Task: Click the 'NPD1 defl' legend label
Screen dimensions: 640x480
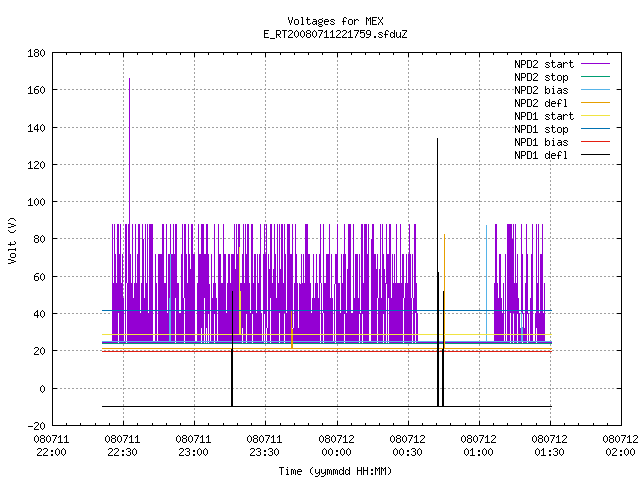Action: point(541,156)
